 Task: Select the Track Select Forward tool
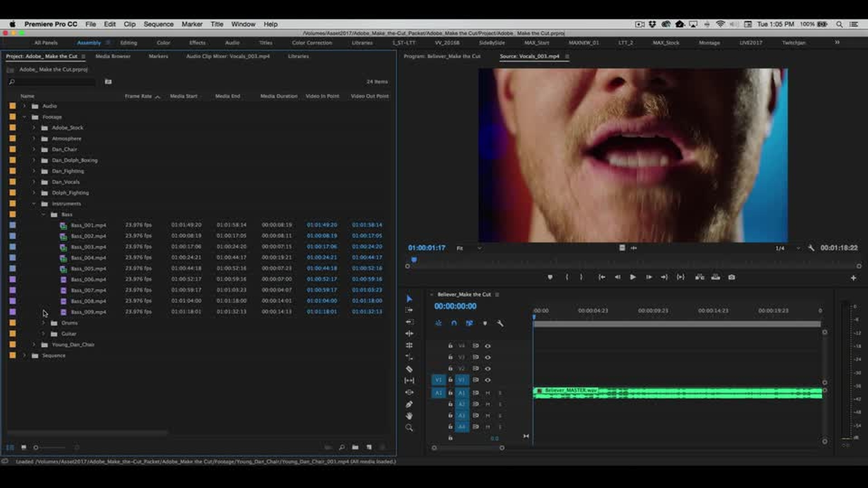tap(409, 310)
